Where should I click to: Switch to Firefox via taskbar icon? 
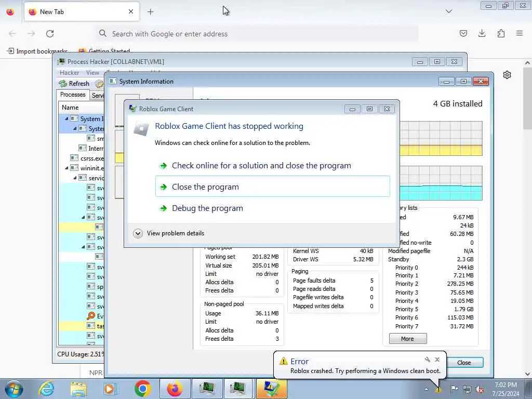[x=175, y=389]
